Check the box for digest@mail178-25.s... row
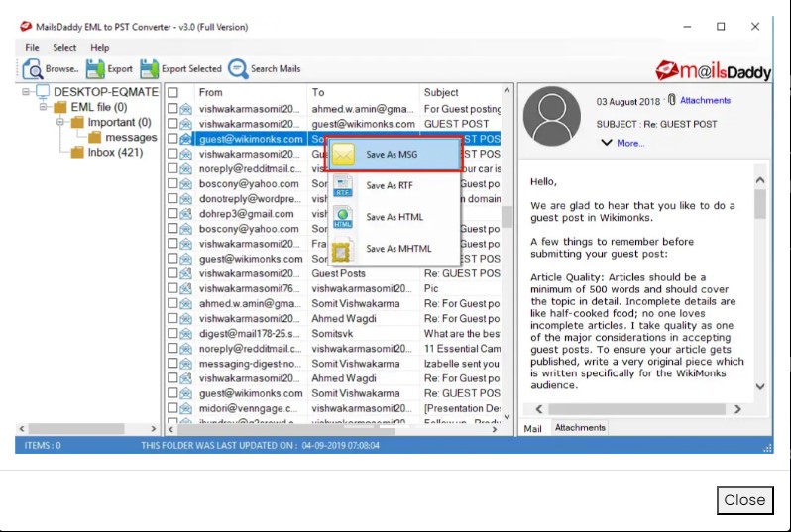 173,333
